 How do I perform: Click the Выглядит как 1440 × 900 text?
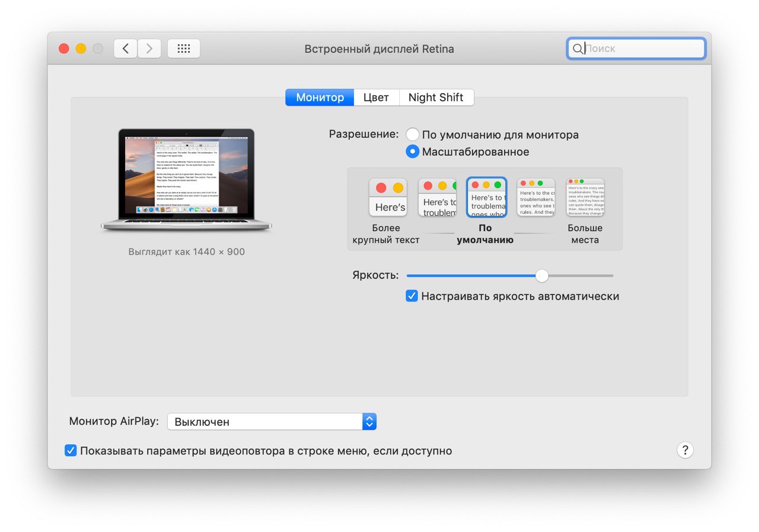coord(186,252)
